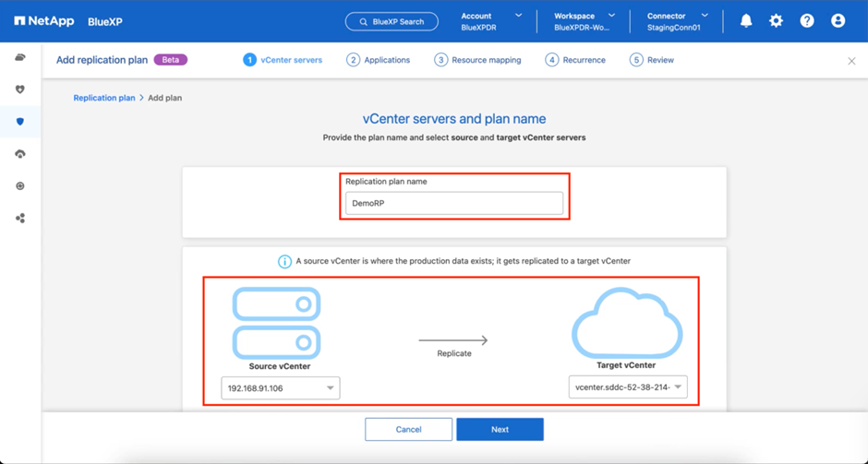Click the info icon beside source vCenter note

[284, 261]
